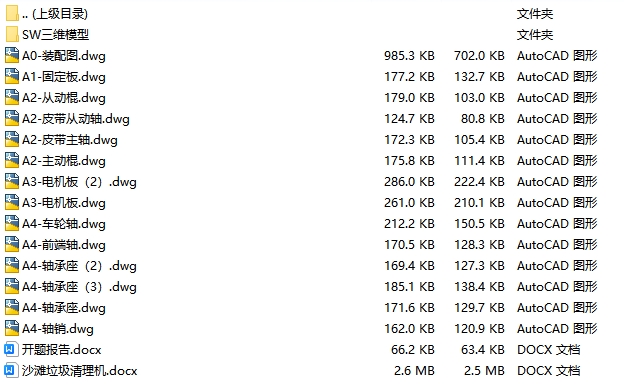Click the A2-从动辊.dwg drawing icon
This screenshot has width=624, height=392.
click(x=12, y=98)
